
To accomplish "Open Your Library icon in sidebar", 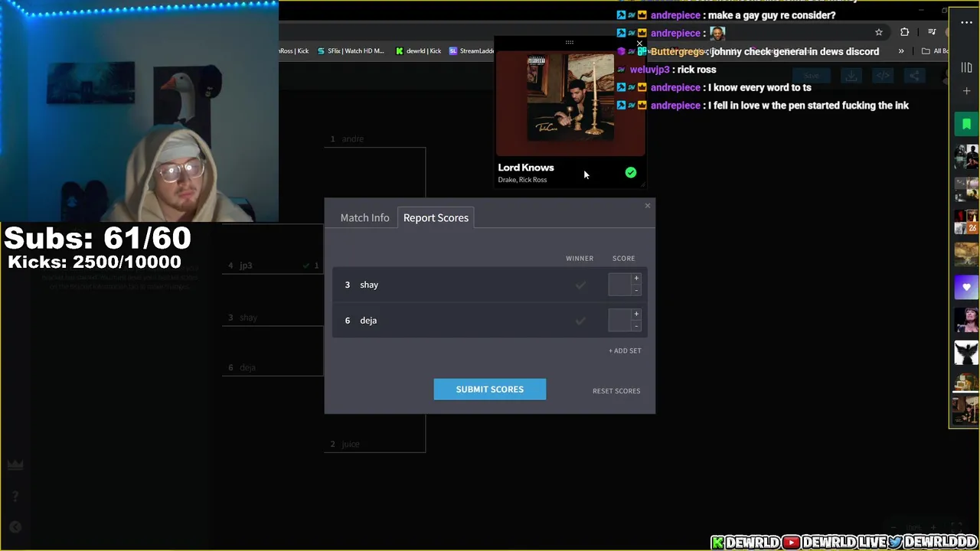I will pyautogui.click(x=966, y=68).
